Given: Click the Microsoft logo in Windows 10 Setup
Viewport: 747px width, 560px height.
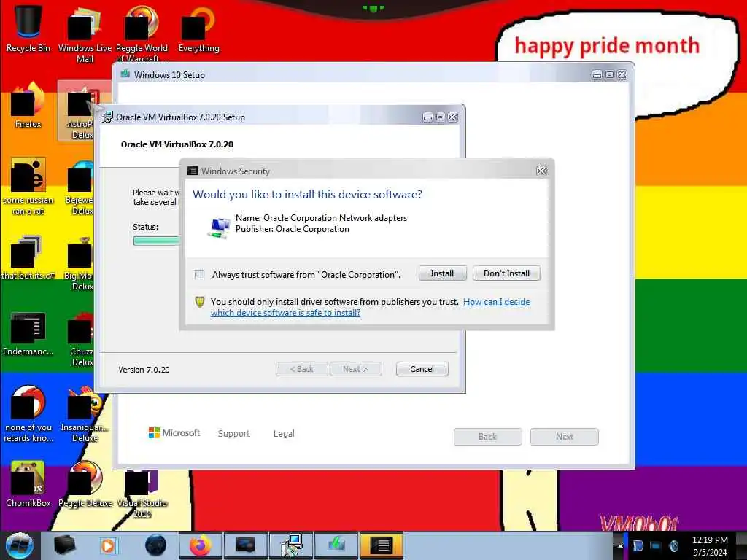Looking at the screenshot, I should click(x=174, y=433).
